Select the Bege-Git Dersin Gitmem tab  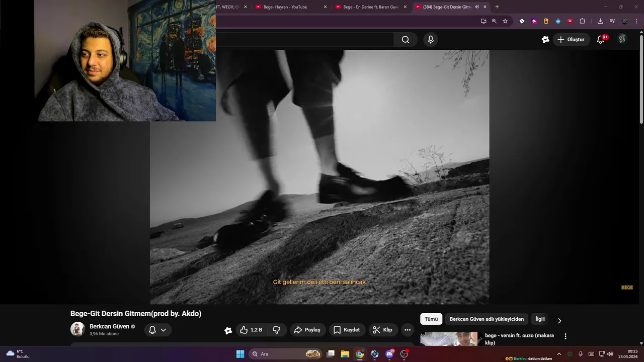pyautogui.click(x=447, y=7)
